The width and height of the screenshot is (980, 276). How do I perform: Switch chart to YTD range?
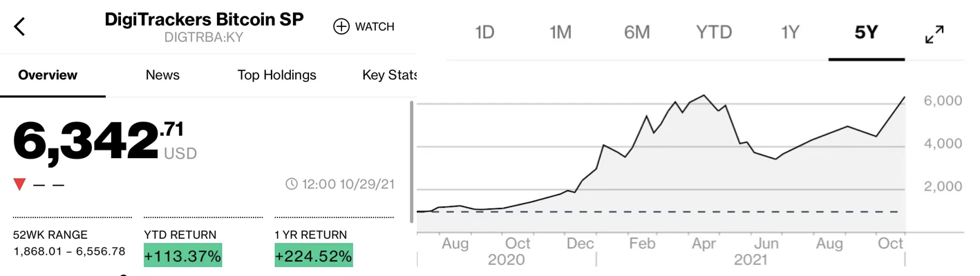coord(713,32)
